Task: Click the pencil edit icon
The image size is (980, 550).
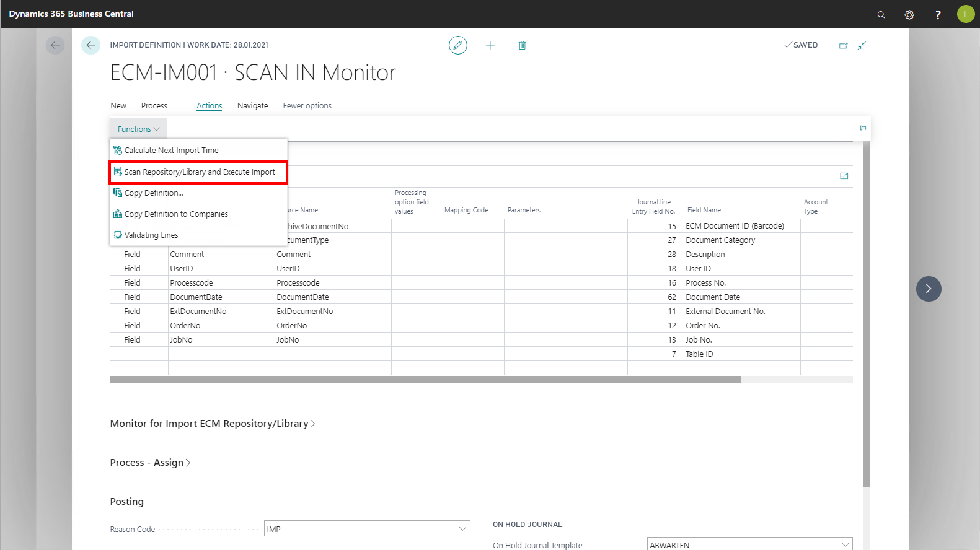Action: [457, 45]
